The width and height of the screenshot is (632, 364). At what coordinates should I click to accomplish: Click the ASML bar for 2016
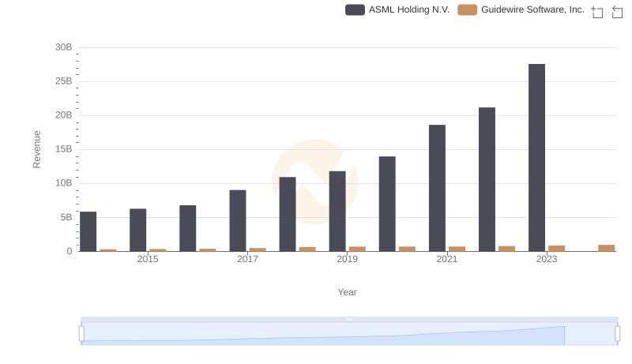187,228
